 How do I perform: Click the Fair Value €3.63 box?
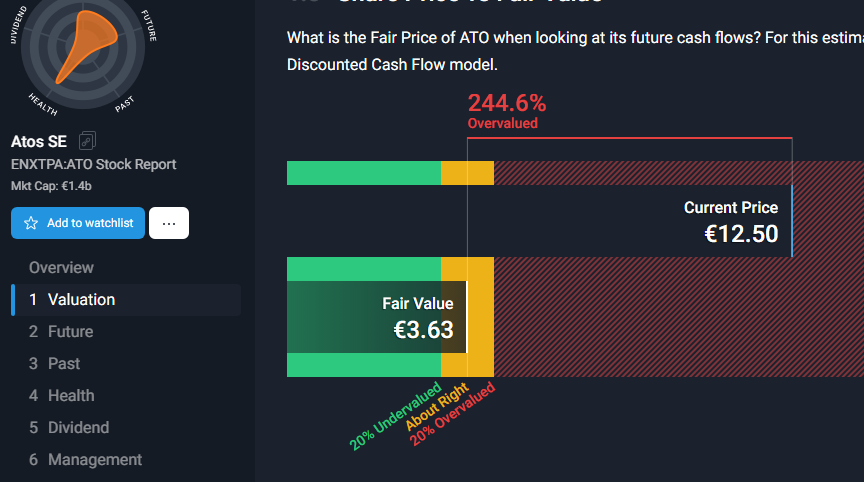[x=377, y=317]
